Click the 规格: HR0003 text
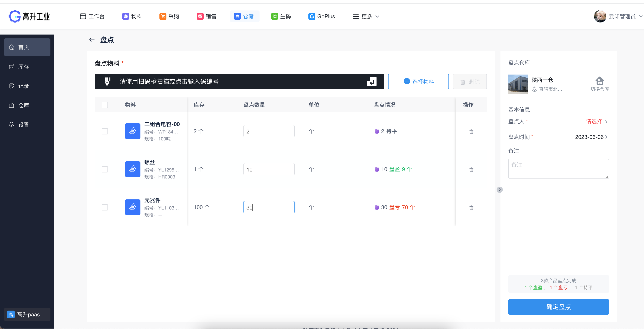This screenshot has width=644, height=329. click(160, 177)
